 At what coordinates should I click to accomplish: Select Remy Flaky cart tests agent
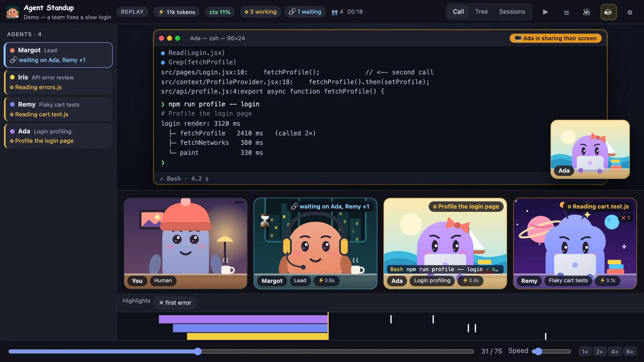coord(58,109)
